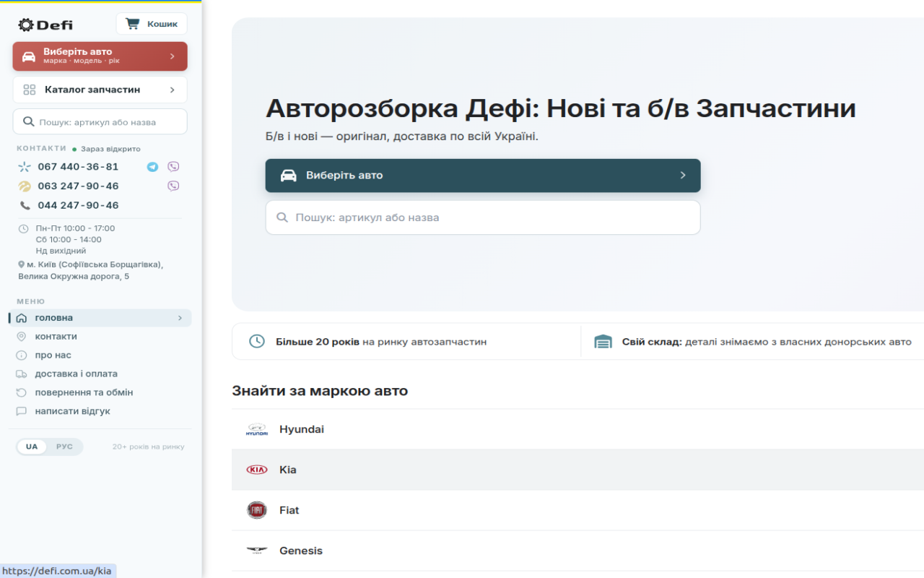Open address м. Київ Велика Окружна дорога

[x=90, y=270]
